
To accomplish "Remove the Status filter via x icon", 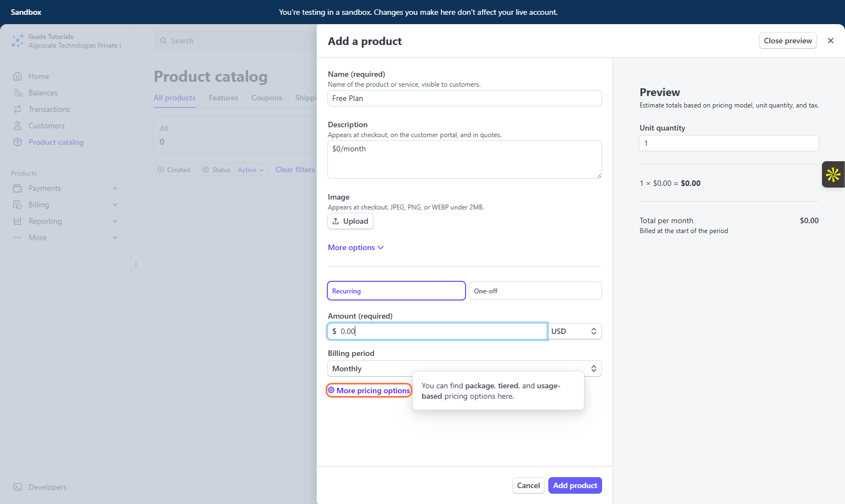I will pyautogui.click(x=206, y=170).
